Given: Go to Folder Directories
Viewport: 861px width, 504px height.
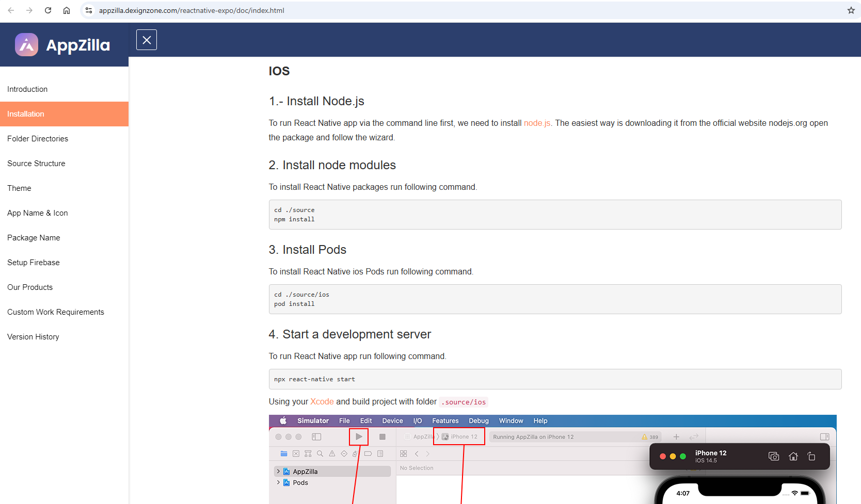Looking at the screenshot, I should pos(64,139).
